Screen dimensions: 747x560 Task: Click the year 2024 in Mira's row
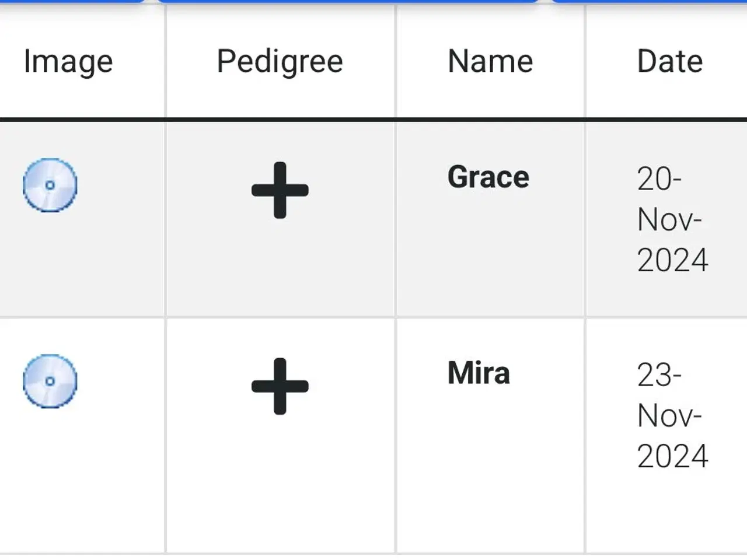[x=673, y=456]
